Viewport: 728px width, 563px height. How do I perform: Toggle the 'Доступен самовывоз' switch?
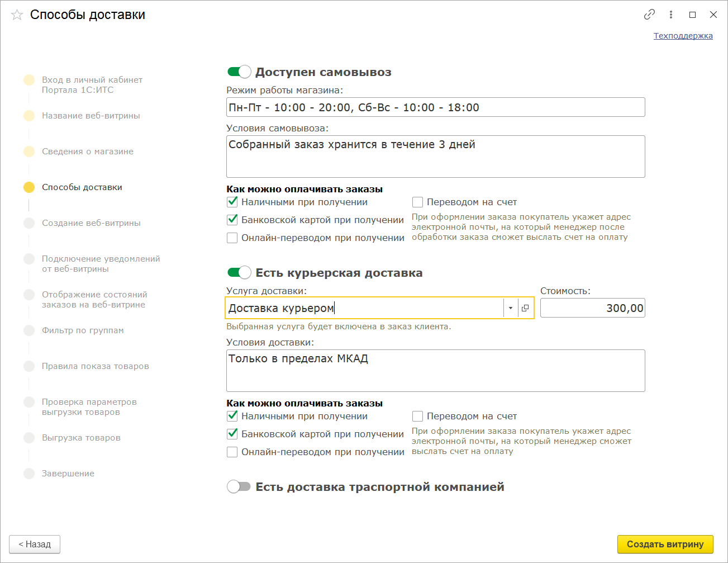[239, 72]
